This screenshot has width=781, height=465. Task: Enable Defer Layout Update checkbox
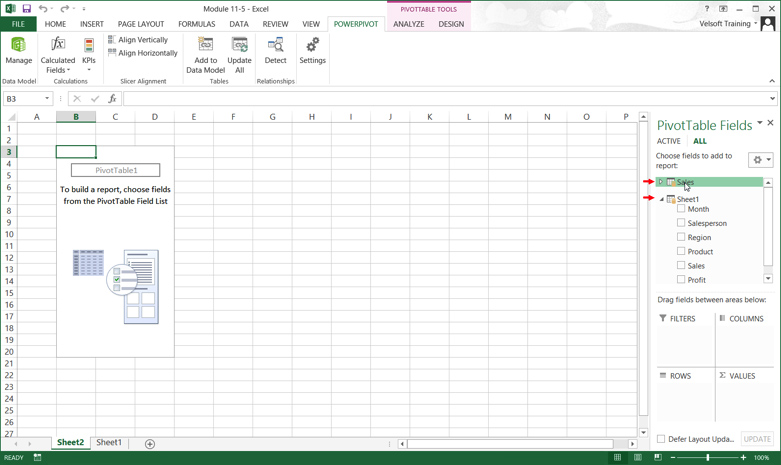tap(661, 439)
